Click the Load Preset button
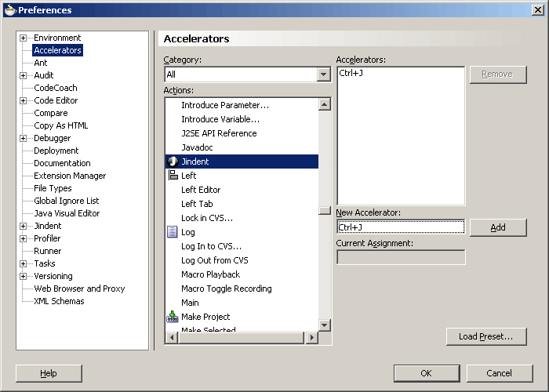 [x=485, y=336]
